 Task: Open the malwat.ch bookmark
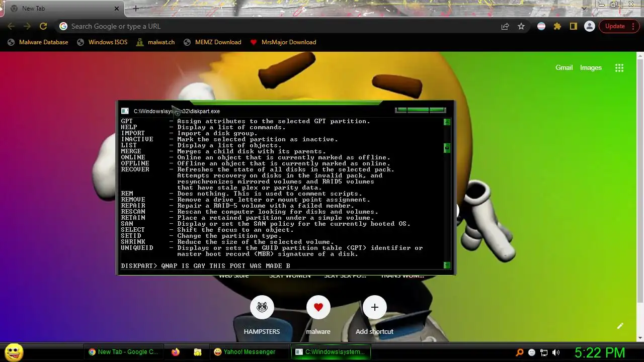pyautogui.click(x=155, y=42)
